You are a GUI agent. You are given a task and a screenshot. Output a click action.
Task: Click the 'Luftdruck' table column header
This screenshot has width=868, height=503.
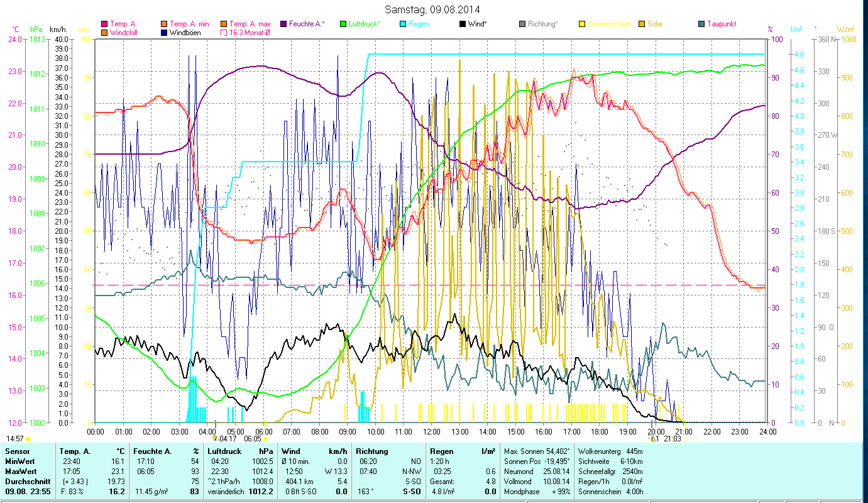[x=226, y=451]
